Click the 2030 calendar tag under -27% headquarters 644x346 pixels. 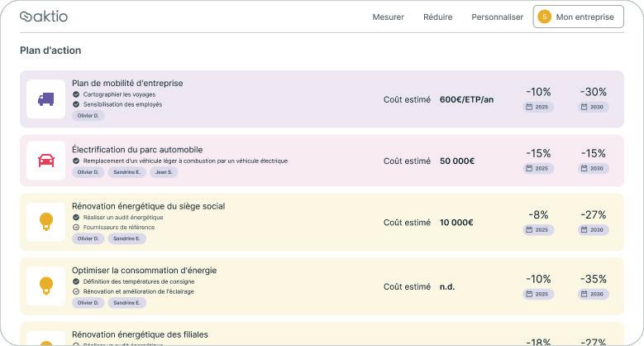click(x=593, y=229)
